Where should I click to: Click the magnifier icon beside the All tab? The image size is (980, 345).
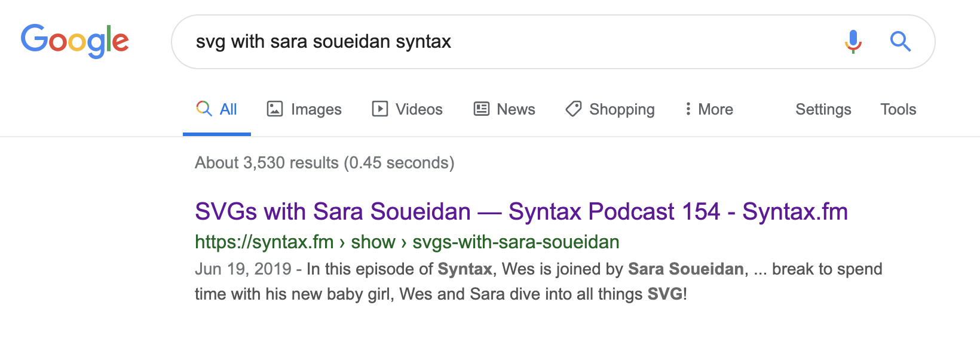(x=203, y=109)
